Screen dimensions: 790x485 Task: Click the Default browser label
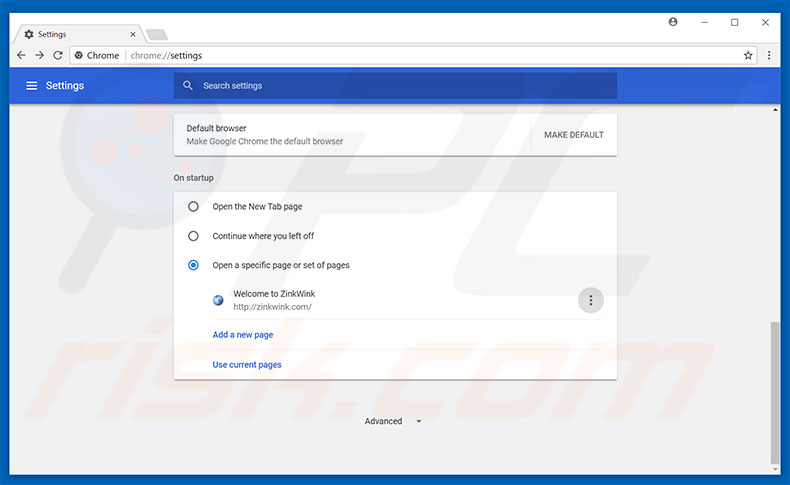(216, 128)
